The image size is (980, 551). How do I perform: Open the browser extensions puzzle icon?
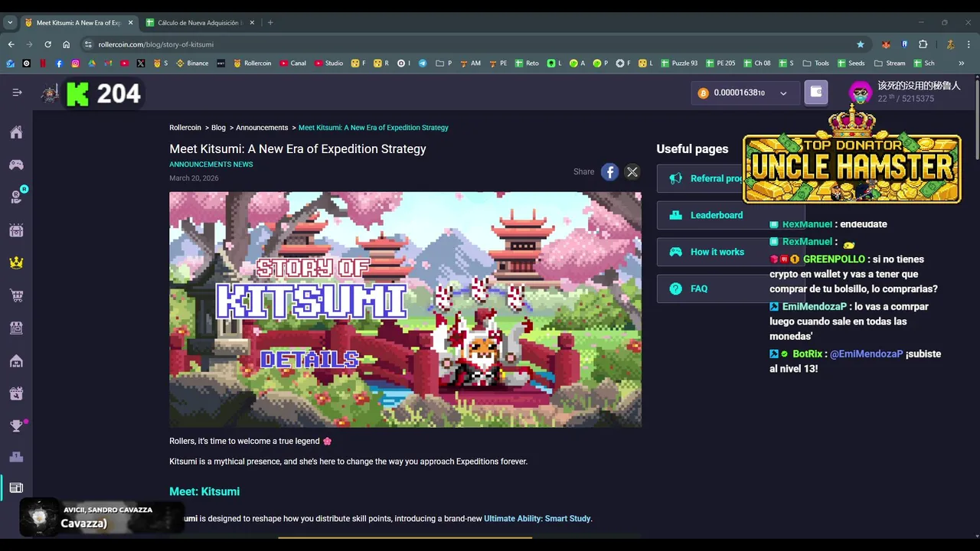tap(923, 44)
